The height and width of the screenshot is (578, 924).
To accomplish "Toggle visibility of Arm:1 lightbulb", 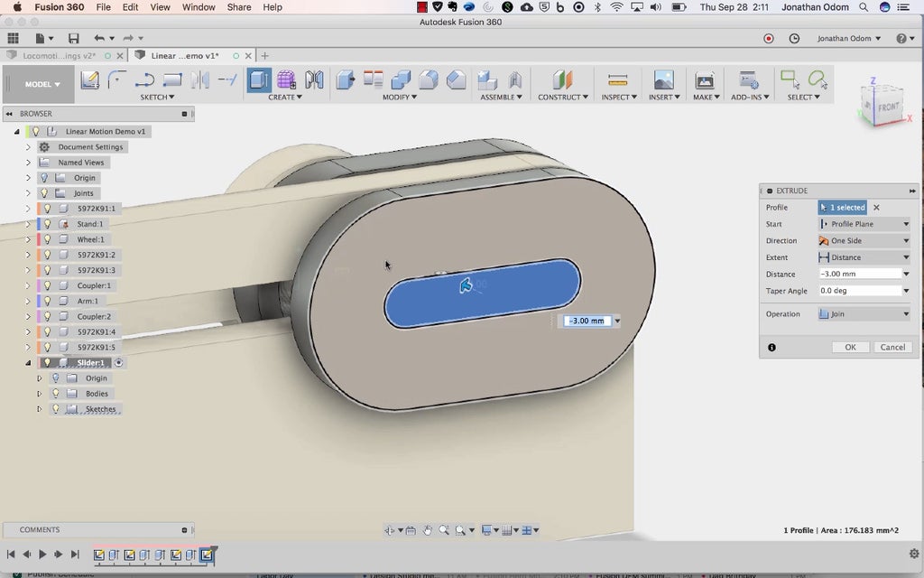I will click(x=48, y=301).
